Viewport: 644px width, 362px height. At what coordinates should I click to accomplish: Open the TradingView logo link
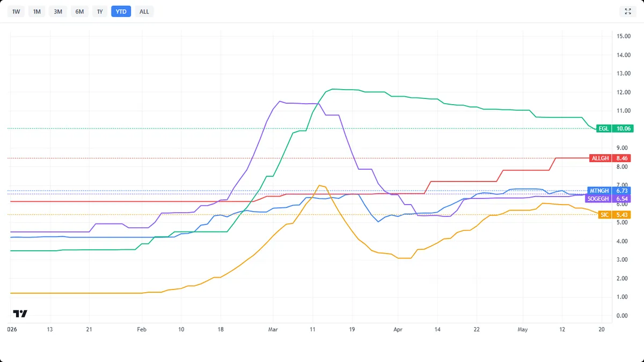(20, 314)
